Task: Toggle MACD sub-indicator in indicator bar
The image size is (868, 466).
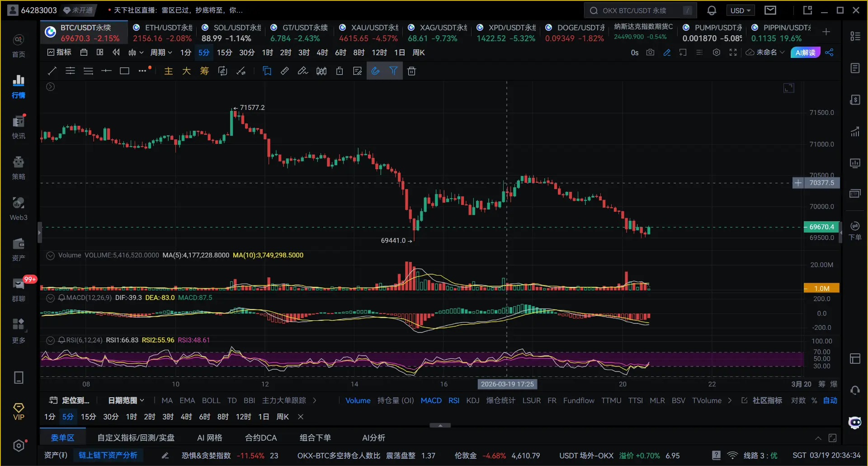Action: click(x=431, y=400)
